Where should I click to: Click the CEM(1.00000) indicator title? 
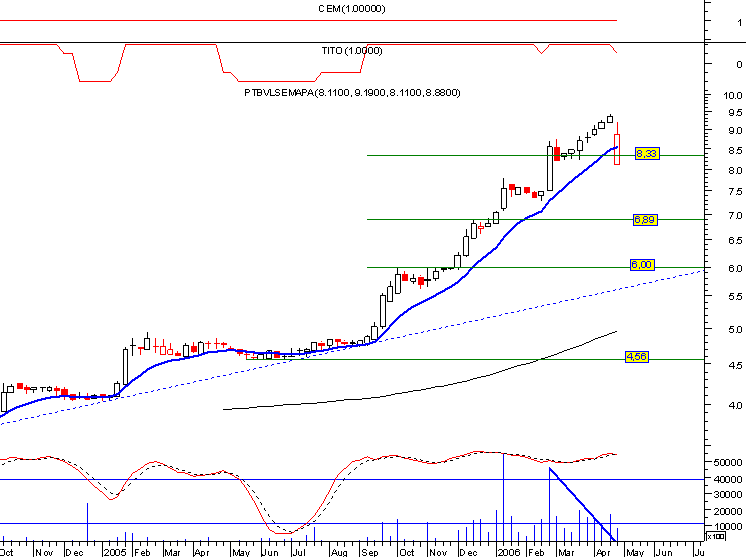coord(352,9)
